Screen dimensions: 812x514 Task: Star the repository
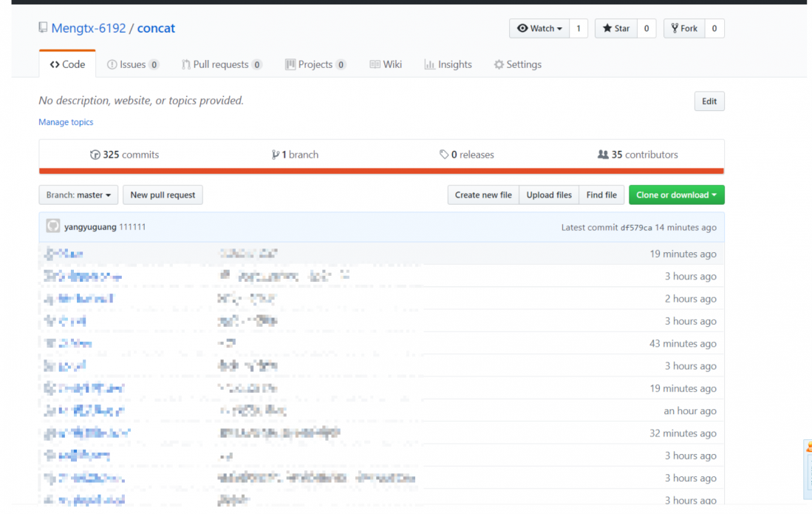(x=615, y=29)
